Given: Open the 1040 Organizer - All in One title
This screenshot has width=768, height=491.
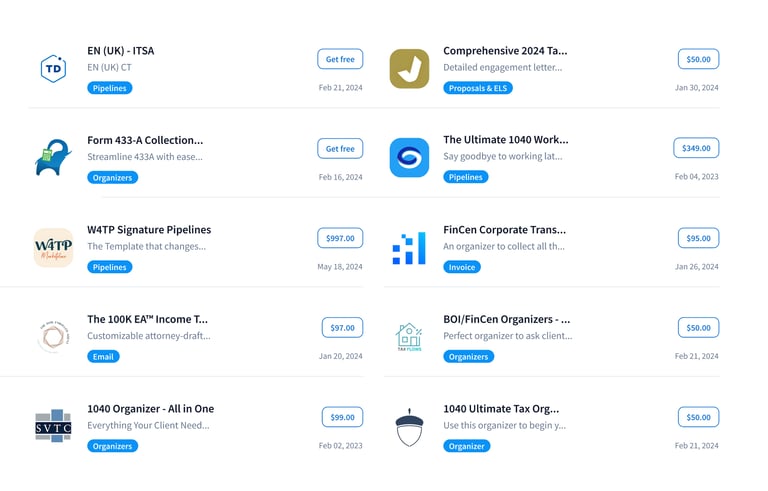Looking at the screenshot, I should (150, 408).
